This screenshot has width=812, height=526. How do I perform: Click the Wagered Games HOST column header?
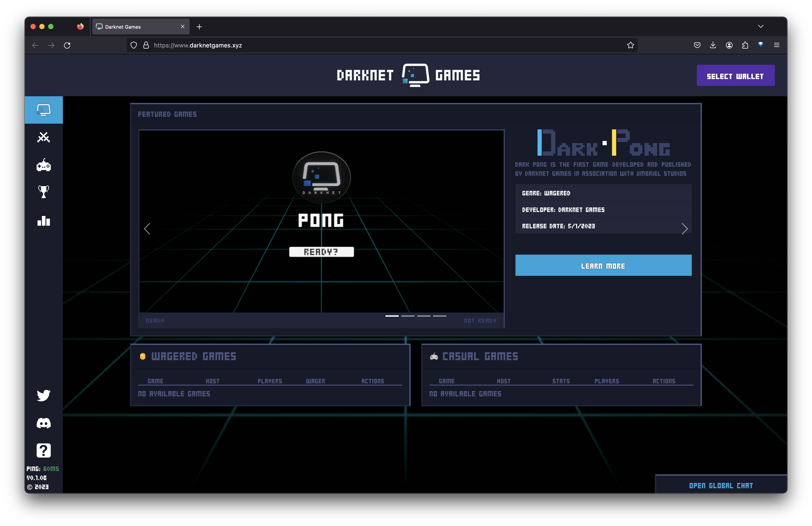click(212, 381)
